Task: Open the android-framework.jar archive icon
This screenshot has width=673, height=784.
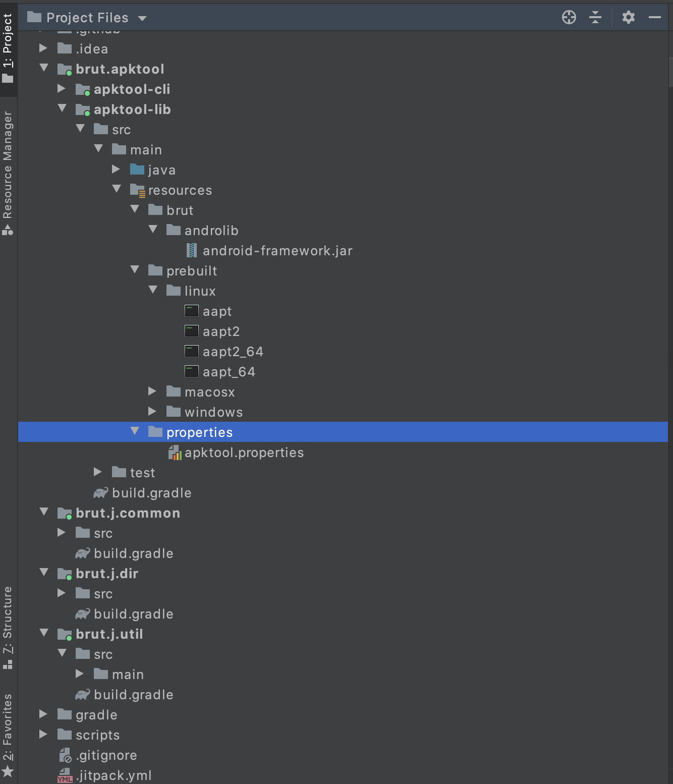Action: click(x=192, y=250)
